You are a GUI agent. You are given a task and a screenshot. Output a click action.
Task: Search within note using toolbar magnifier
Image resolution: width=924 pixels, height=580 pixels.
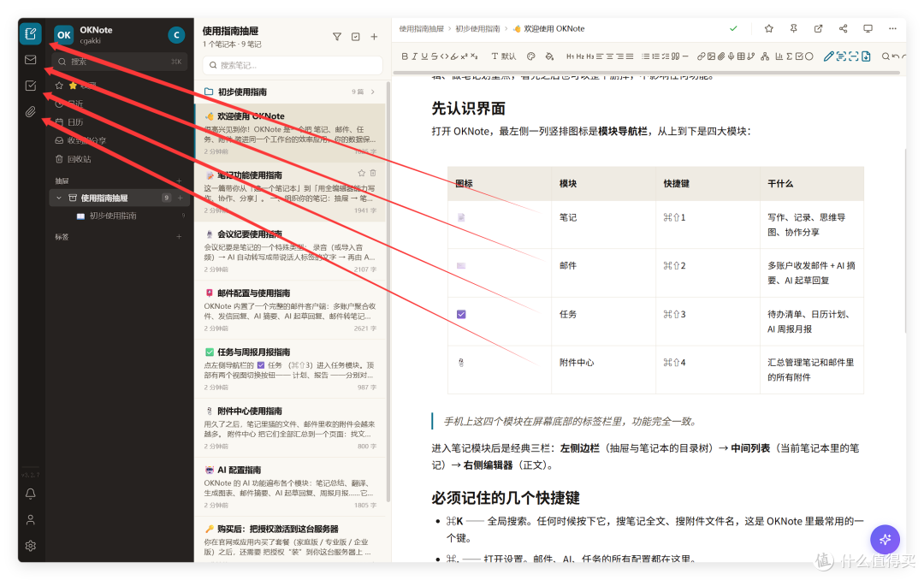point(885,56)
